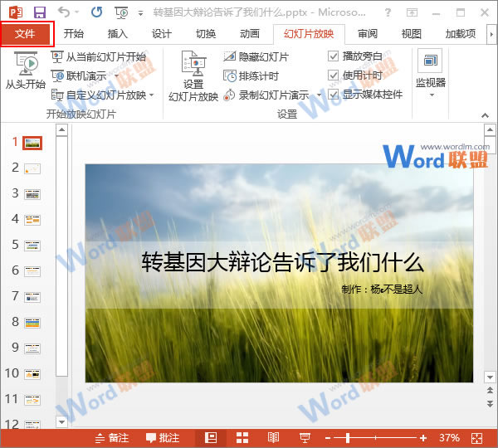Toggle the 播放旁白 checkbox
This screenshot has height=448, width=498.
coord(333,56)
